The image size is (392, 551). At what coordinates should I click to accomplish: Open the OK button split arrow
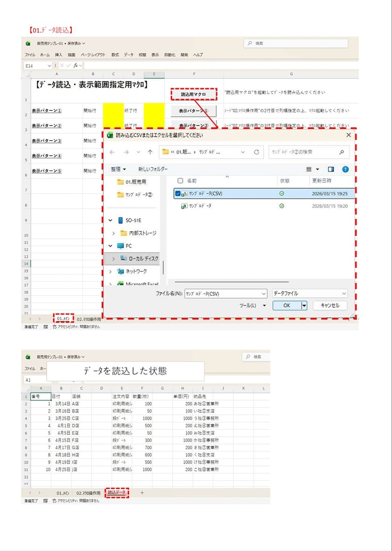(304, 306)
